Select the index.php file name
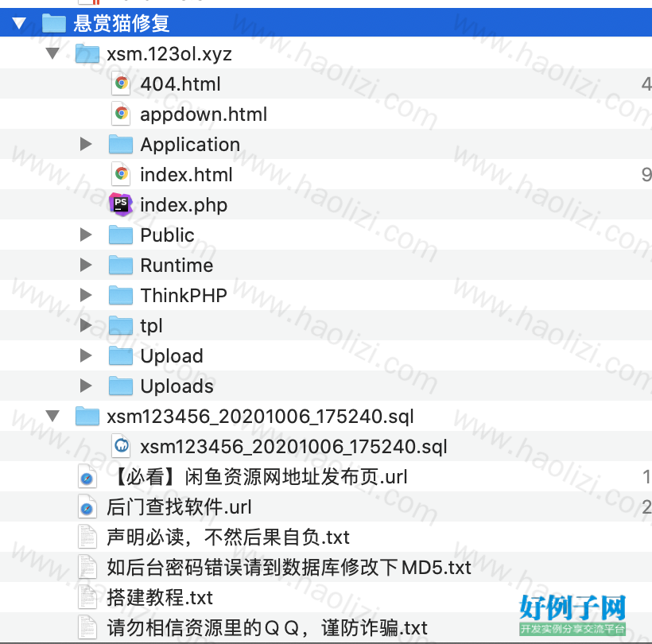 click(184, 205)
